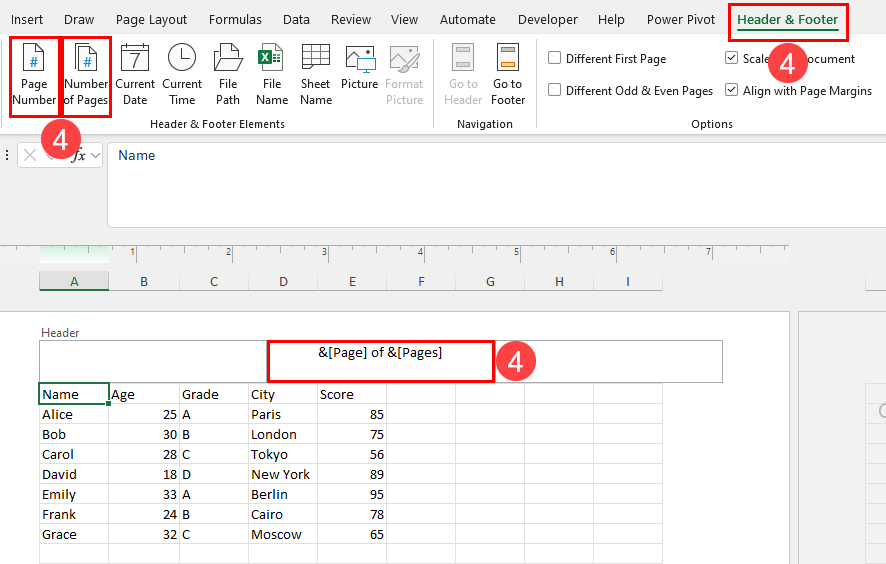Select cell with name David
Screen dimensions: 886x564
(74, 474)
